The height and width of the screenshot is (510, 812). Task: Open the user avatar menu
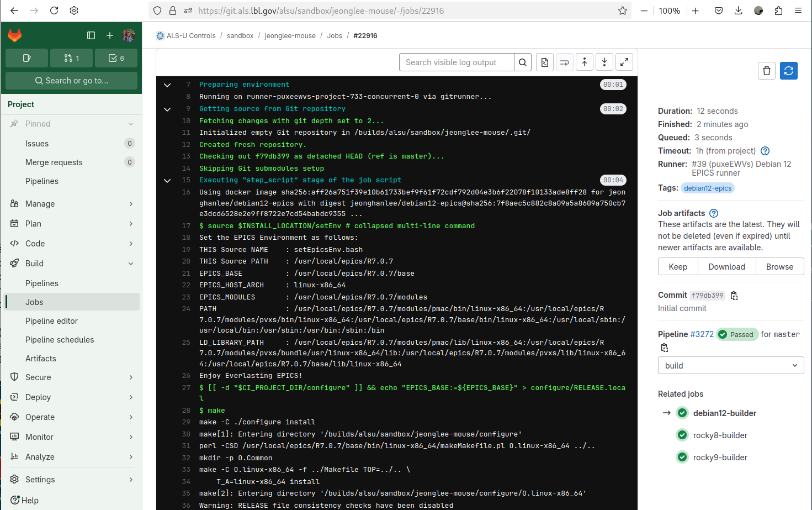click(x=129, y=35)
